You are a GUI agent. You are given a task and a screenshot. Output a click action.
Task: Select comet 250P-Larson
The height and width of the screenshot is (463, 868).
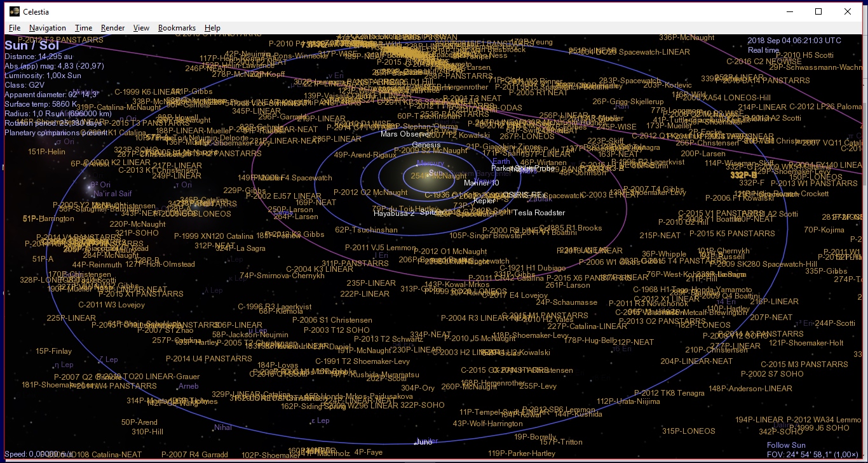tap(290, 210)
